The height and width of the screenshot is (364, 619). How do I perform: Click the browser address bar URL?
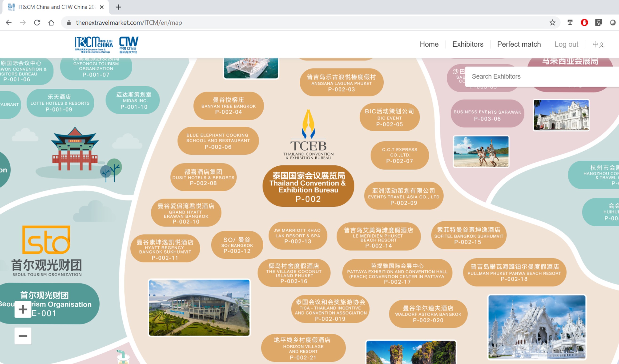129,23
